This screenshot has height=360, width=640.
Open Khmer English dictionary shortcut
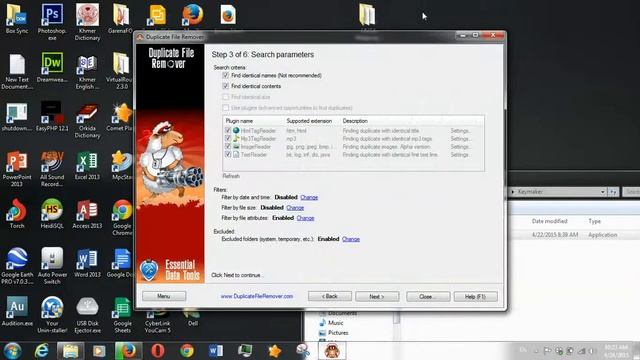[87, 71]
